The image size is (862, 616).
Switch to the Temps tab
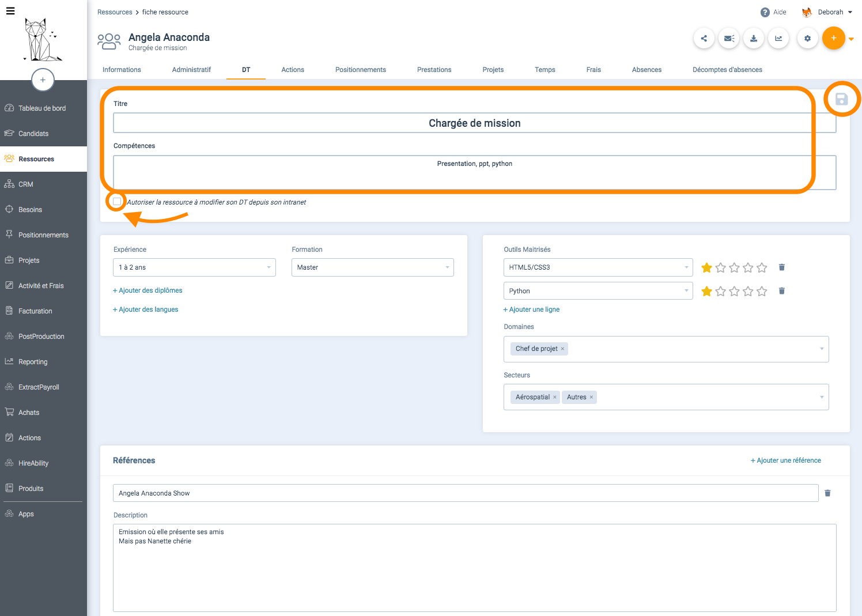(545, 70)
